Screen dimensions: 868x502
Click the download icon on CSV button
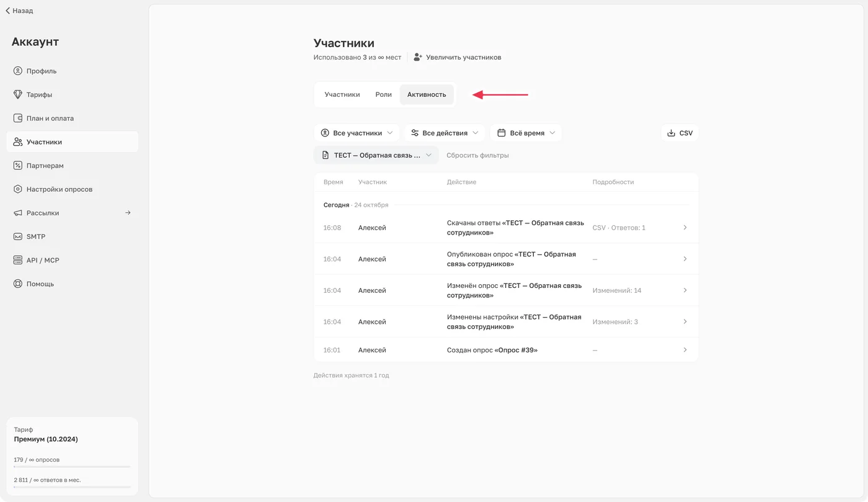pyautogui.click(x=671, y=133)
